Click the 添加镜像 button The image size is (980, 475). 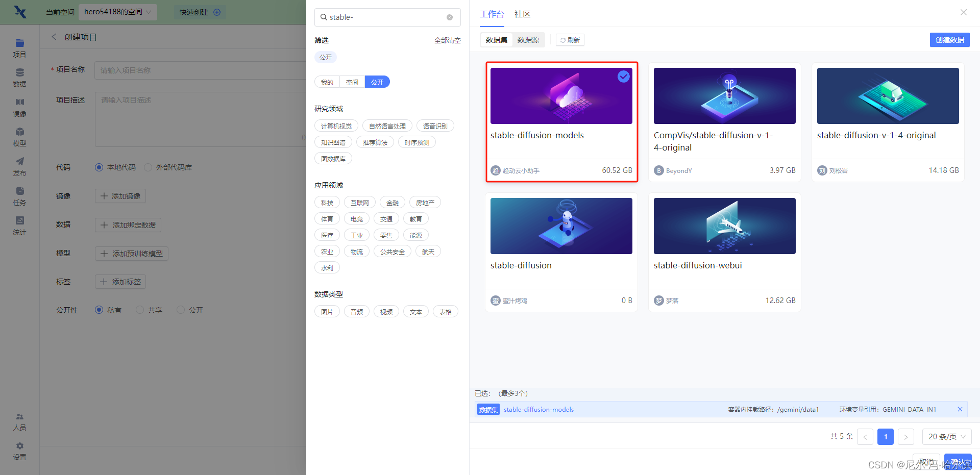coord(120,196)
